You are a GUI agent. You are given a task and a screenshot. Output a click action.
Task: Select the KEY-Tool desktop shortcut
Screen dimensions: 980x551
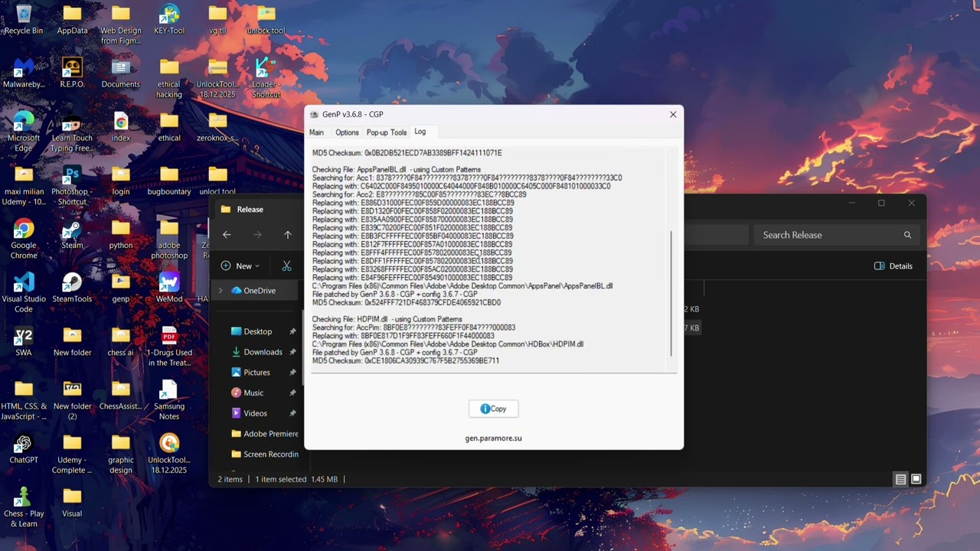169,20
